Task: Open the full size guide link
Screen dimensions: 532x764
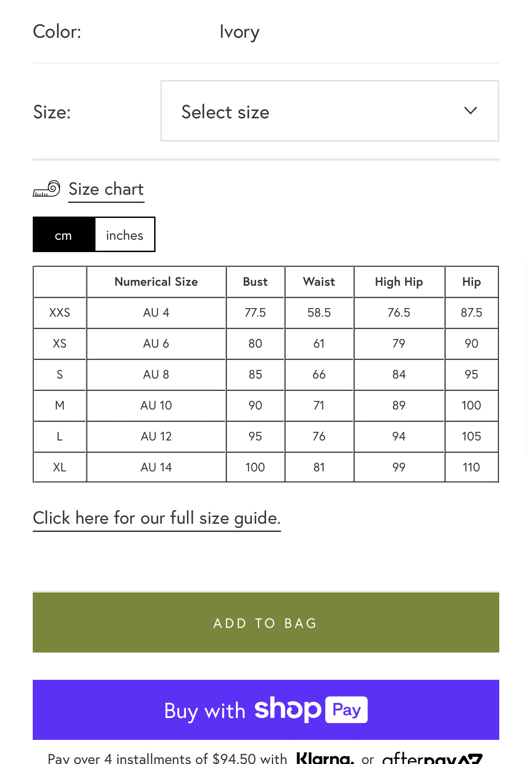Action: click(156, 518)
